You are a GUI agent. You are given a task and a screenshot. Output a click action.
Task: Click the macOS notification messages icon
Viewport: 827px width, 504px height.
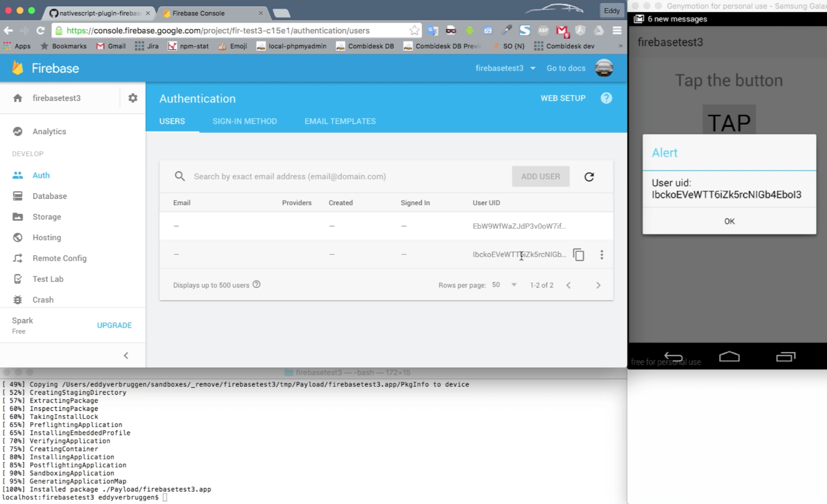pos(639,19)
